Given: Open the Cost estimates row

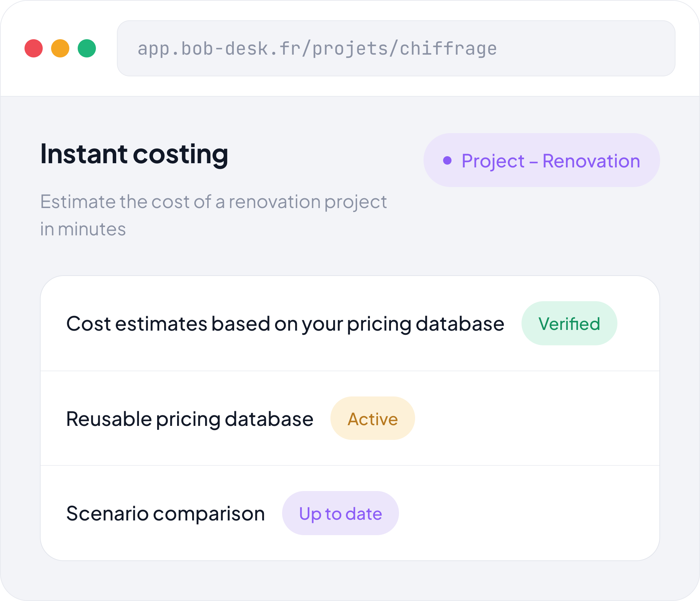Looking at the screenshot, I should [x=350, y=323].
